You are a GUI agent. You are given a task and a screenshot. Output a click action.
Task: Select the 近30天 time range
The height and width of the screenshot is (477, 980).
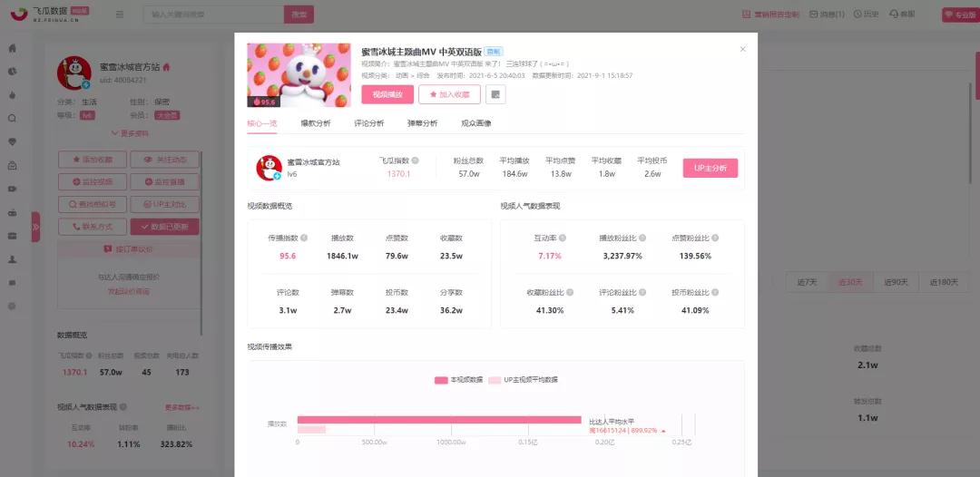[x=850, y=282]
